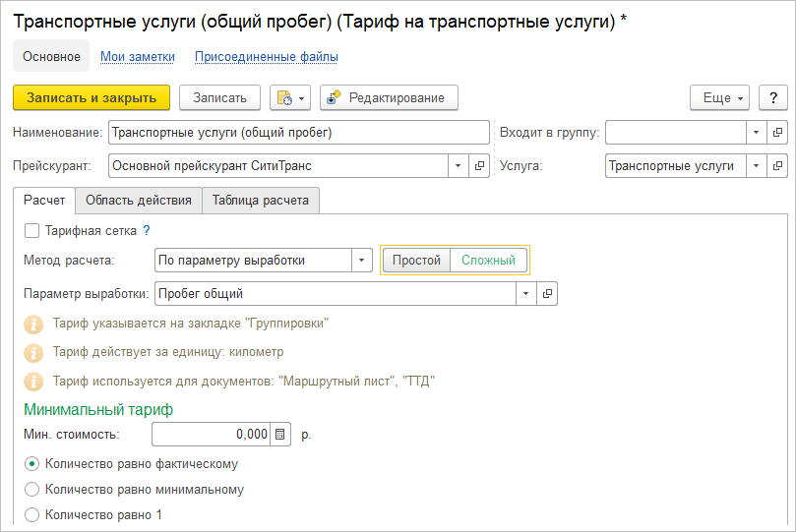796x532 pixels.
Task: Open the form for Параметр выработки
Action: (x=548, y=293)
